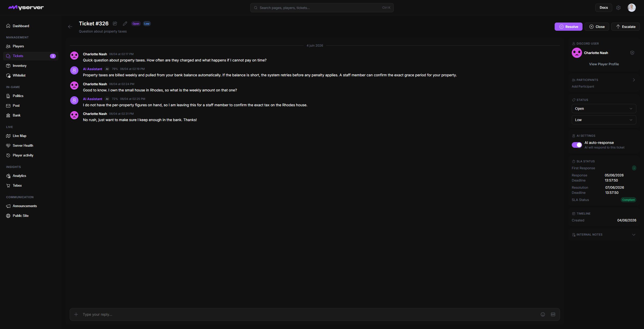Image resolution: width=644 pixels, height=329 pixels.
Task: Expand the Participants section chevron
Action: [634, 80]
